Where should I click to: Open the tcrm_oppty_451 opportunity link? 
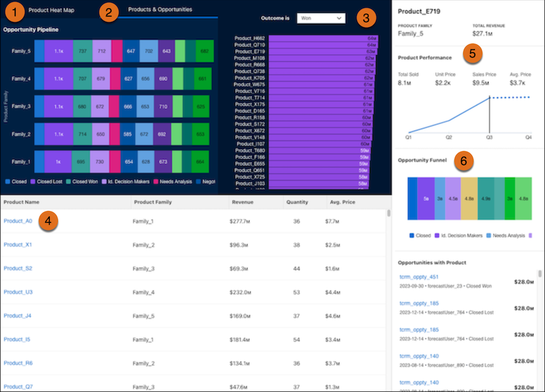pos(419,277)
